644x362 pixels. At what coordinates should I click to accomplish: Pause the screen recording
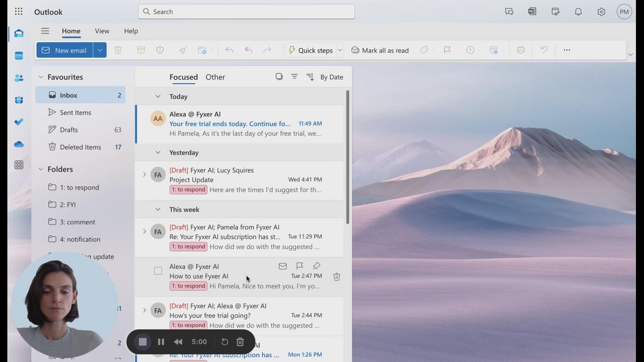pos(161,342)
